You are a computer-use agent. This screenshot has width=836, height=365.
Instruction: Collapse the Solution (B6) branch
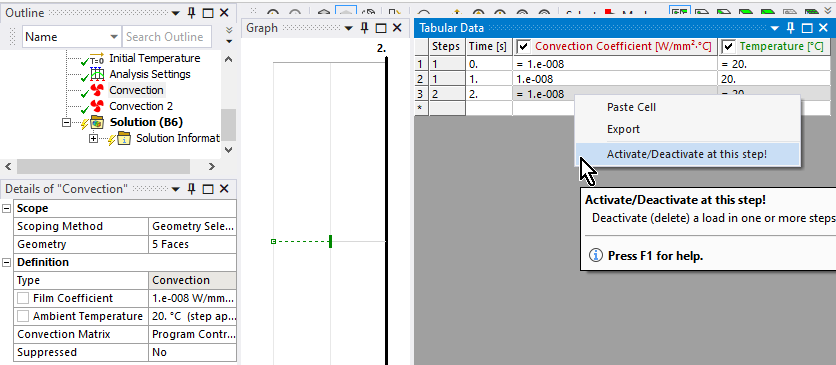point(67,122)
